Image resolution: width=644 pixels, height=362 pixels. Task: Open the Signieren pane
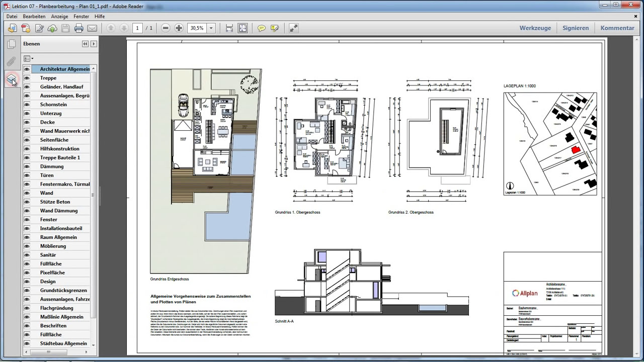576,28
